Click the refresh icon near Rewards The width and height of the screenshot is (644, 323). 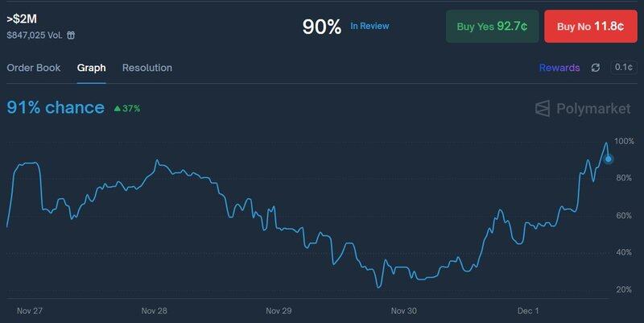[x=596, y=68]
